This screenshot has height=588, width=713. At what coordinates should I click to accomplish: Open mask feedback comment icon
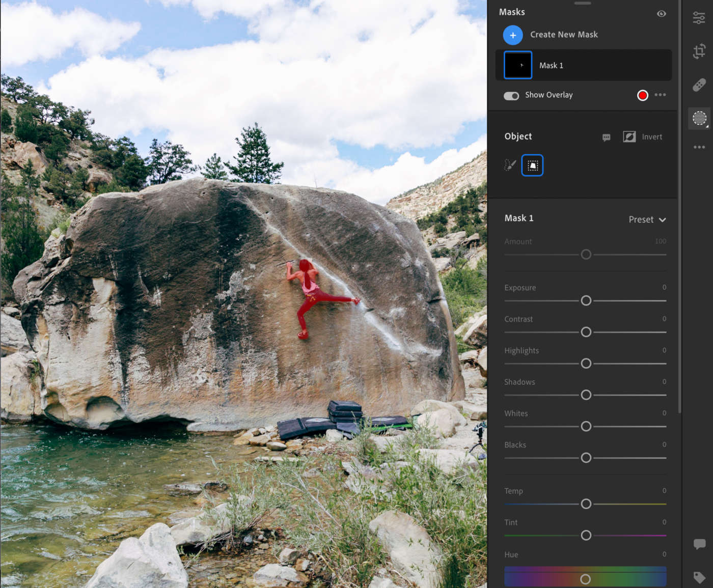[x=606, y=137]
